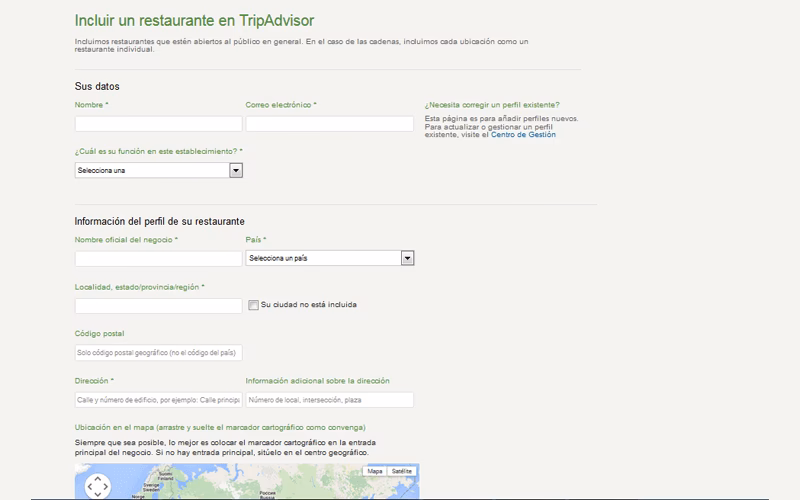This screenshot has height=500, width=800.
Task: Click '¿Cuál es su función en este establecimiento?' label
Action: tap(158, 152)
